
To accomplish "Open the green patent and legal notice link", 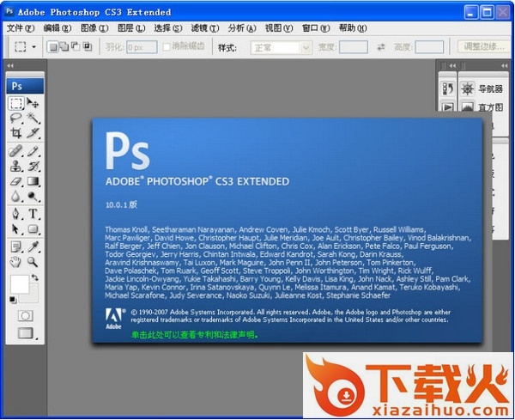I will click(195, 335).
